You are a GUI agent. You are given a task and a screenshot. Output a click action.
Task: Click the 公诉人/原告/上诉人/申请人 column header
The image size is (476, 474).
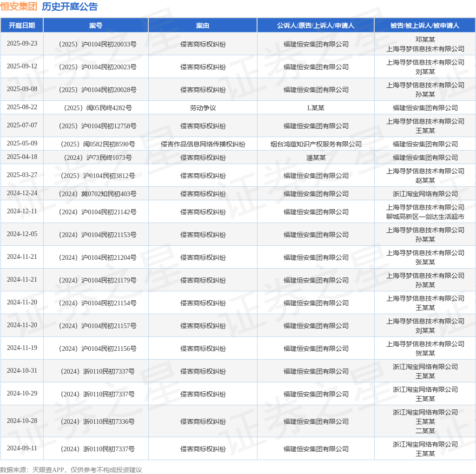[x=316, y=26]
